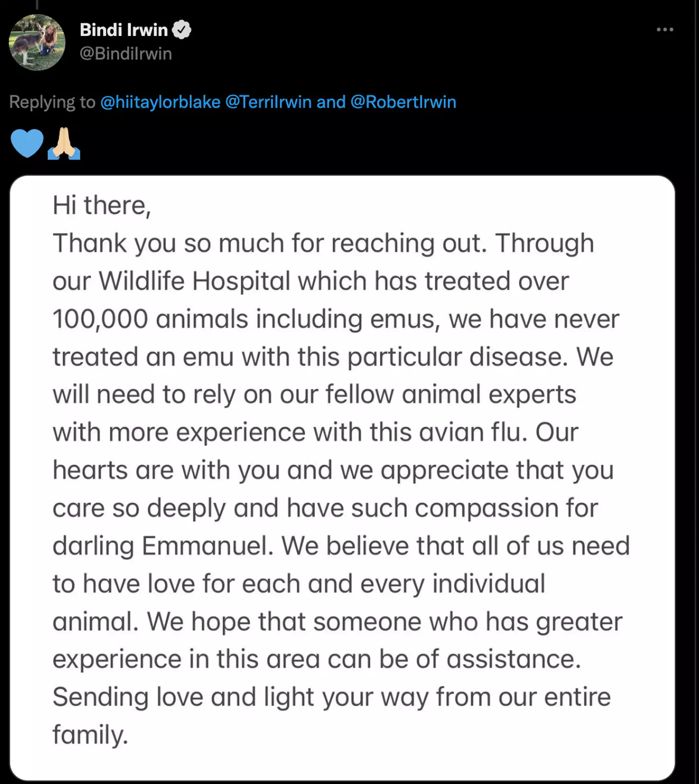Select the @BindiIrwin handle text
Screen dimensions: 699x784
coord(125,53)
